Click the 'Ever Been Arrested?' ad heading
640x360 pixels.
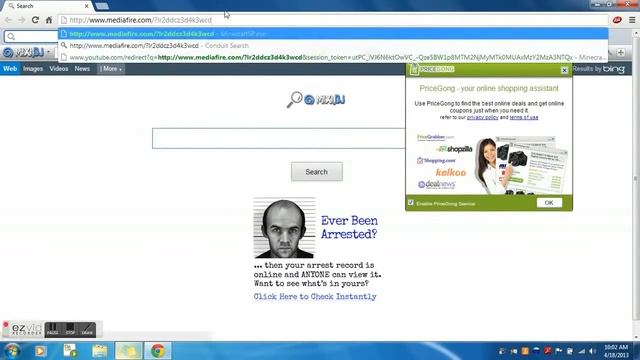[349, 227]
